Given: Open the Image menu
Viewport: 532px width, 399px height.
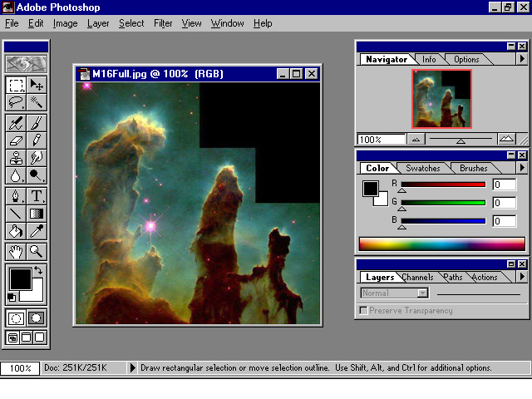Looking at the screenshot, I should [x=65, y=23].
